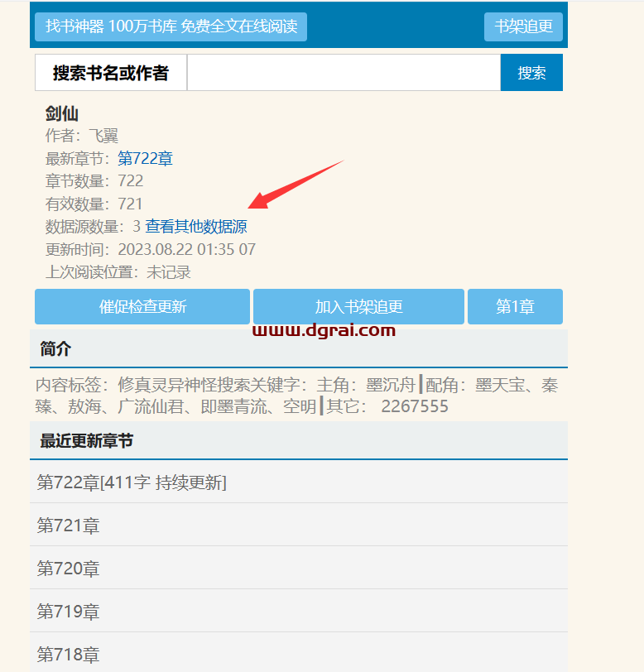Image resolution: width=644 pixels, height=672 pixels.
Task: Select the 章节数量：722 line
Action: (x=94, y=181)
